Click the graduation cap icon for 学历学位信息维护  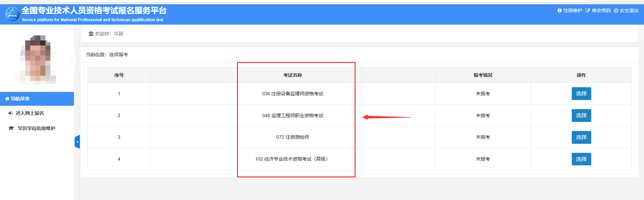point(11,128)
